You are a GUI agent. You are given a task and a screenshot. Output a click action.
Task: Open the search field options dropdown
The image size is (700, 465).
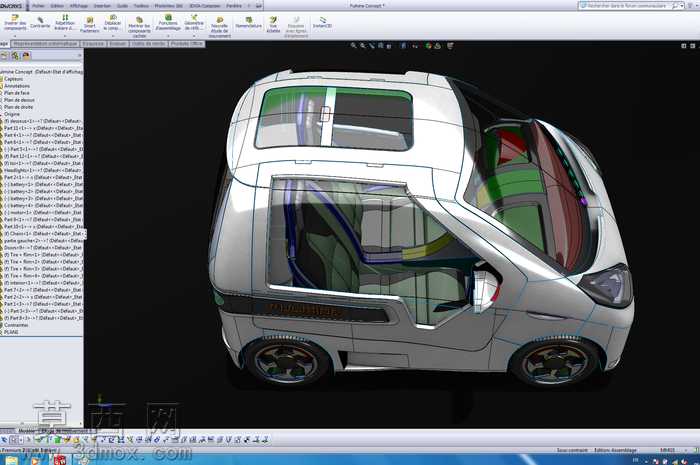pos(682,6)
